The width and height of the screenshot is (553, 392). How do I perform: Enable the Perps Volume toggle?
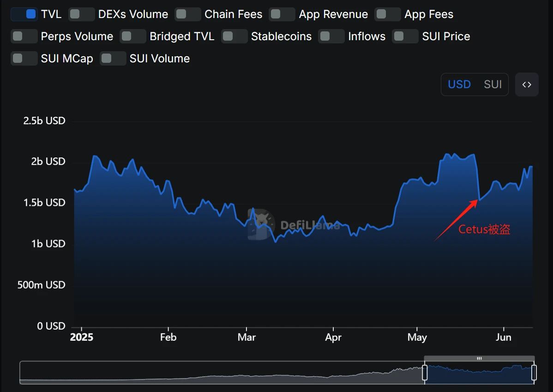[24, 36]
